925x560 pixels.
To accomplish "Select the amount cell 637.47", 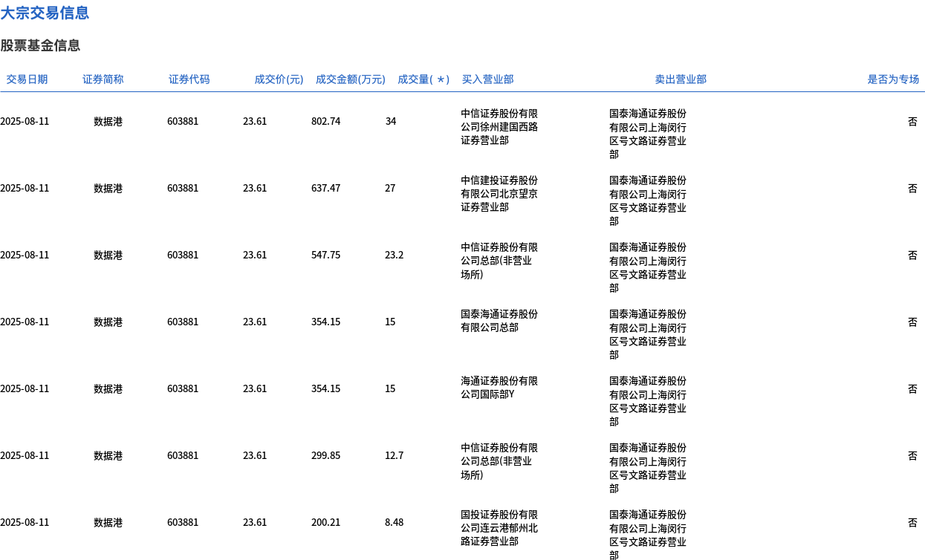I will pyautogui.click(x=326, y=188).
